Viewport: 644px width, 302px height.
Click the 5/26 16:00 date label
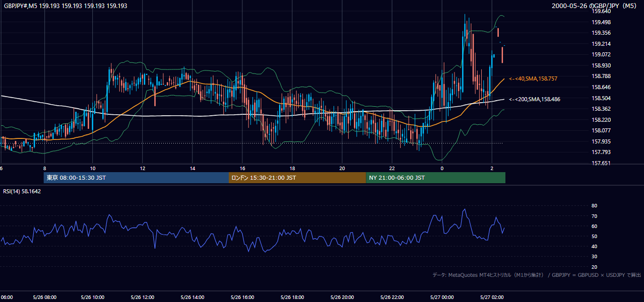coord(242,297)
